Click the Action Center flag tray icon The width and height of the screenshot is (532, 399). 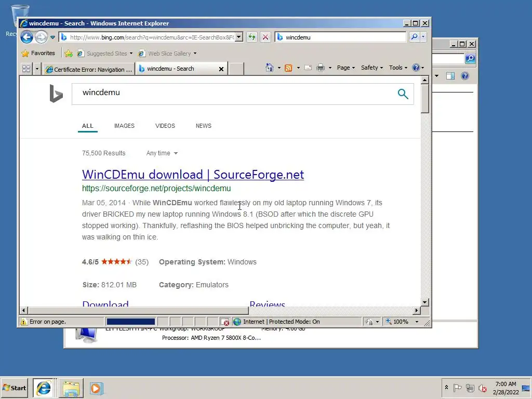point(457,388)
